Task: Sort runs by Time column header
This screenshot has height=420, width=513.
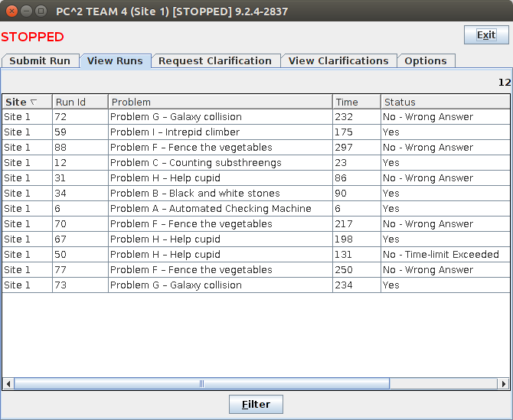Action: tap(356, 102)
